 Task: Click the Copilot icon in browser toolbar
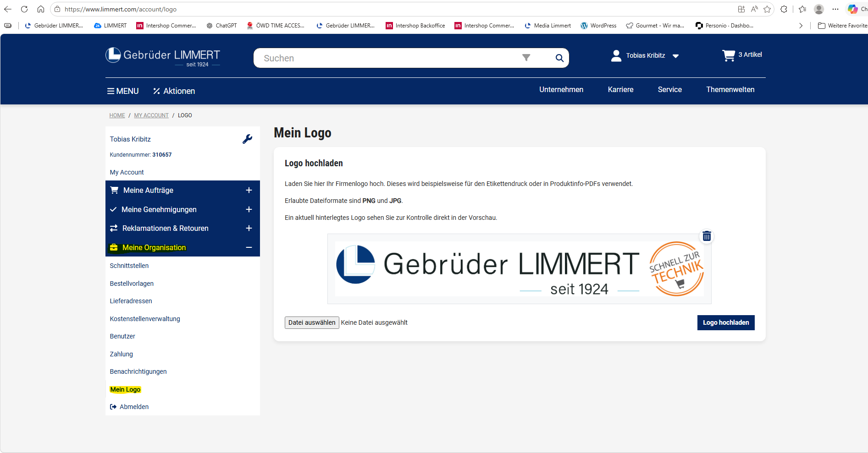point(852,9)
